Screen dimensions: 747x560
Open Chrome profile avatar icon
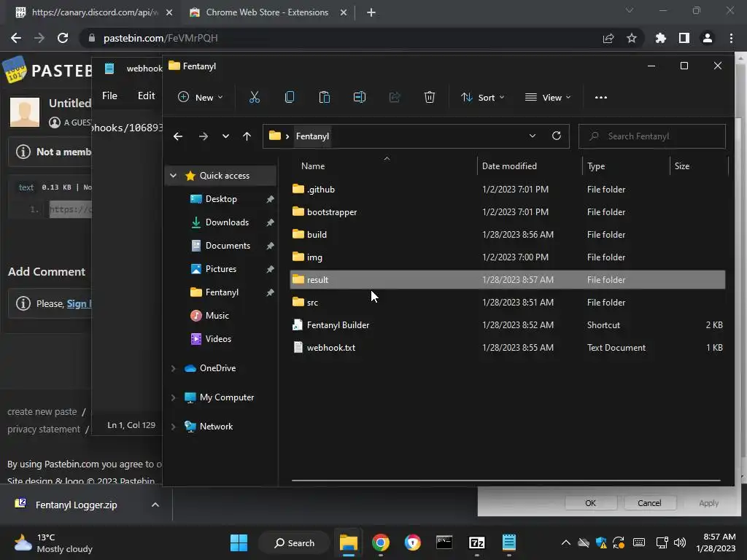pyautogui.click(x=708, y=38)
